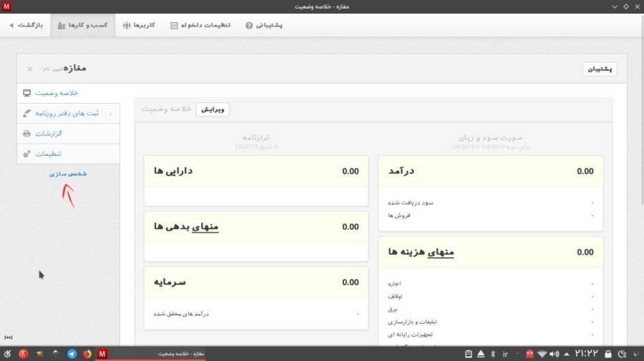
Task: Click the ویرایش edit button
Action: click(x=213, y=109)
